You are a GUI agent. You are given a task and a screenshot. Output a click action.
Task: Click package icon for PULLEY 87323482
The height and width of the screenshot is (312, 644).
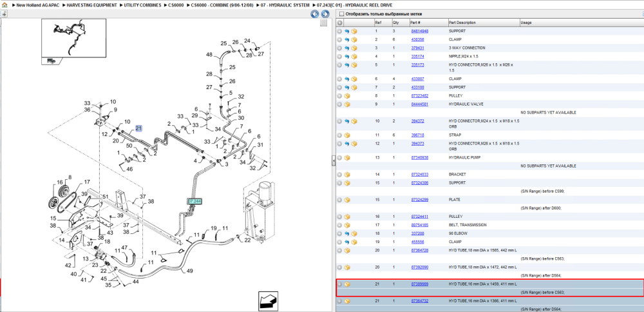pos(347,96)
